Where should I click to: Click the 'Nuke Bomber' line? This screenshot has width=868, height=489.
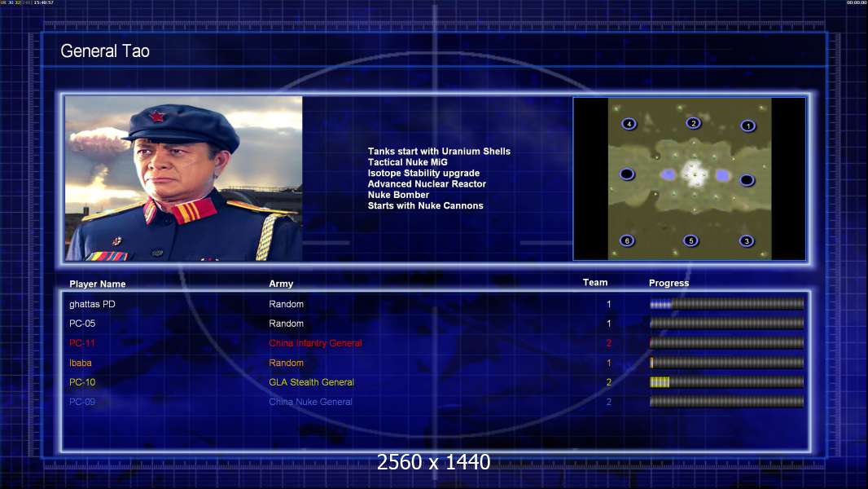tap(398, 195)
